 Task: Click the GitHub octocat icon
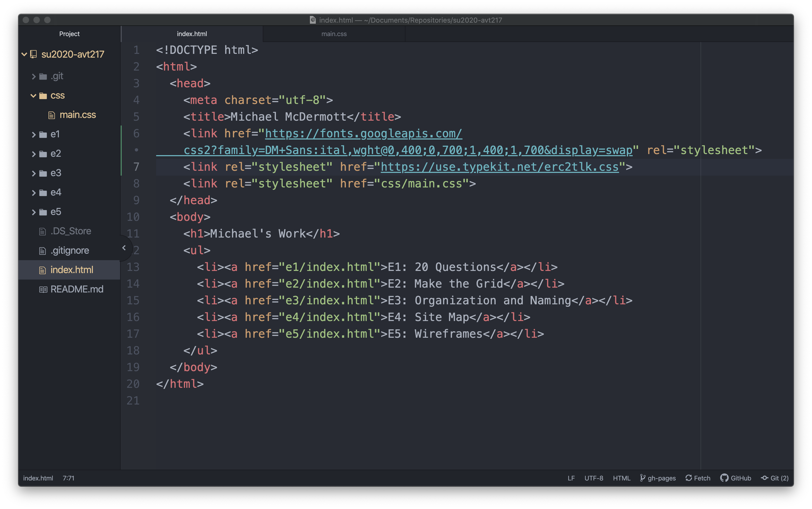[x=724, y=478]
